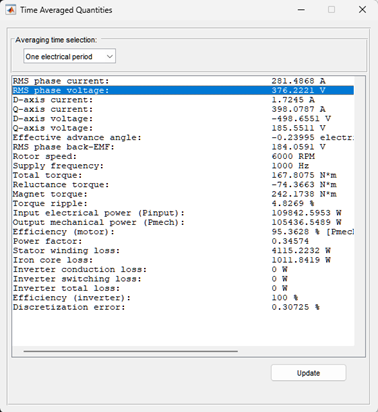
Task: Select the D-axis current row
Action: [x=183, y=100]
